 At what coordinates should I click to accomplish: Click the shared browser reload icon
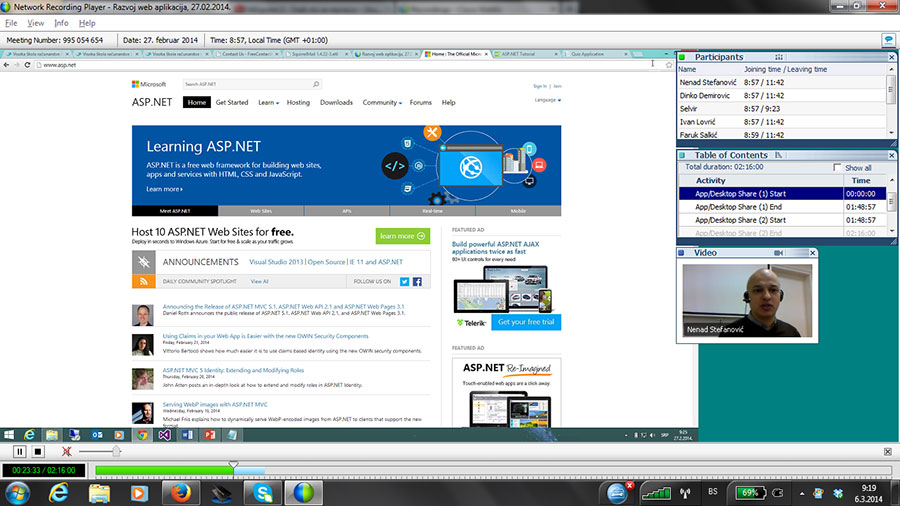pyautogui.click(x=27, y=65)
